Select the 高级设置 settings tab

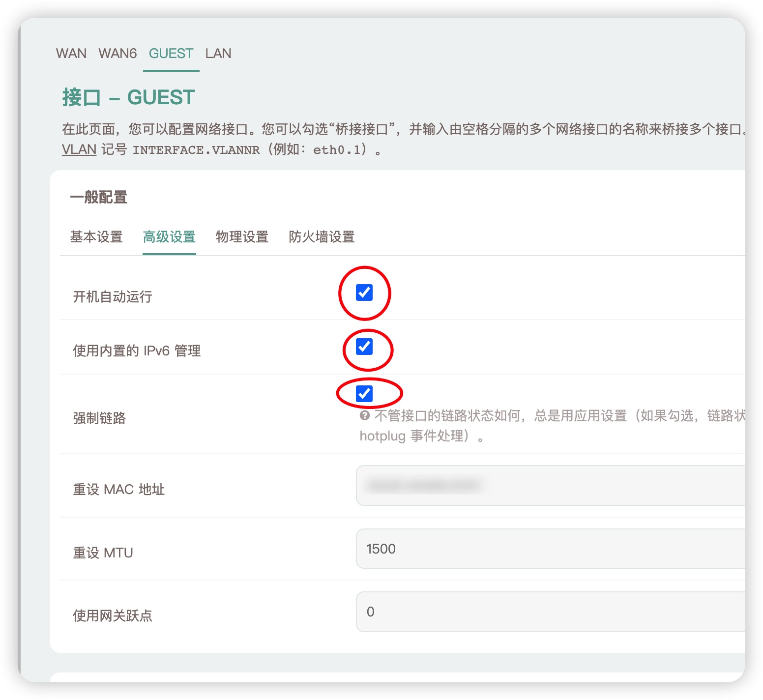[169, 237]
